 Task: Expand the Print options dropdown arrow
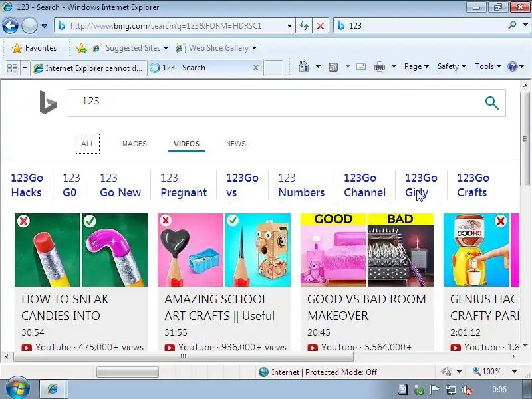click(394, 66)
